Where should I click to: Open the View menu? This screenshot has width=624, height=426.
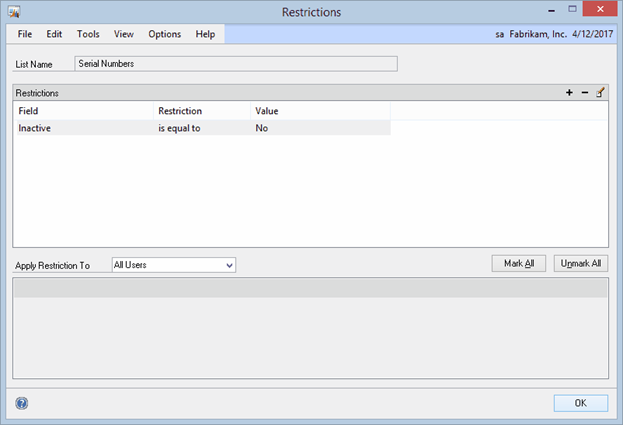(124, 34)
